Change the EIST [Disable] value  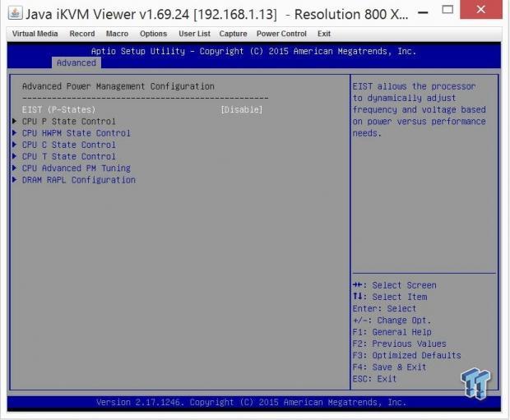(241, 109)
